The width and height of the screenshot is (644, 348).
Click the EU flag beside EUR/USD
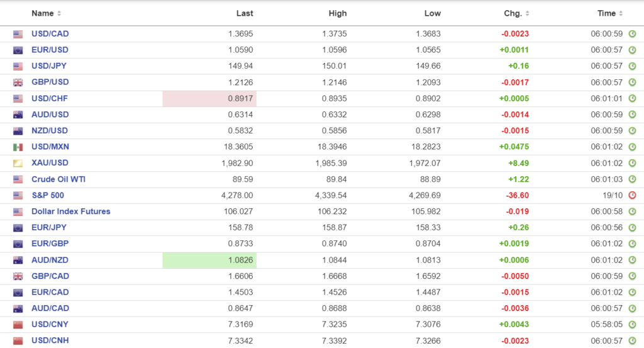(x=18, y=50)
